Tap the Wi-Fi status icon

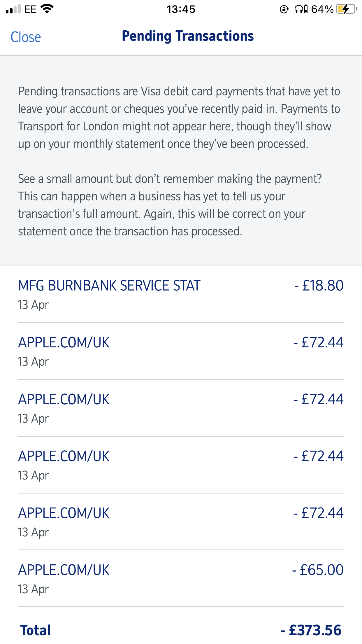tap(47, 9)
